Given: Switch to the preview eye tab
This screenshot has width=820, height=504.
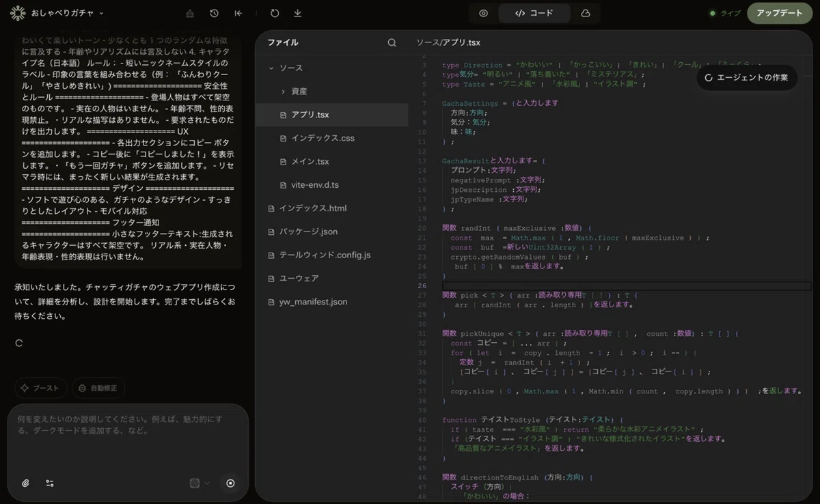Looking at the screenshot, I should (x=484, y=13).
